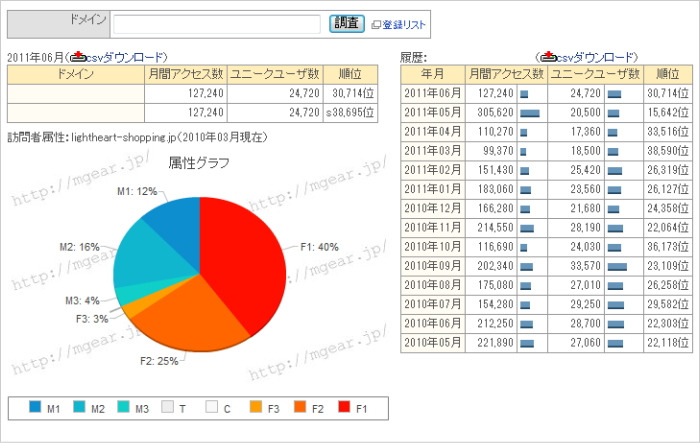
Task: Click the 訪問者属性 lightheart-shopping.jp heading
Action: 137,137
